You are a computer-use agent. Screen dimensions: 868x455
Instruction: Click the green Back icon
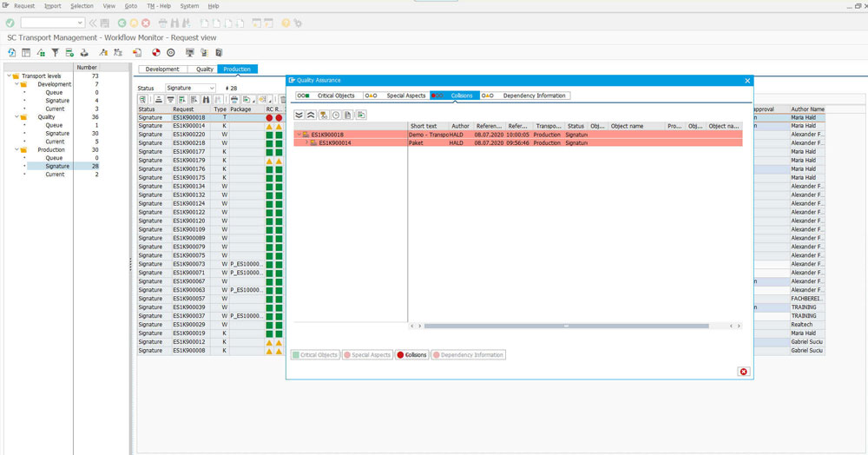[x=122, y=23]
